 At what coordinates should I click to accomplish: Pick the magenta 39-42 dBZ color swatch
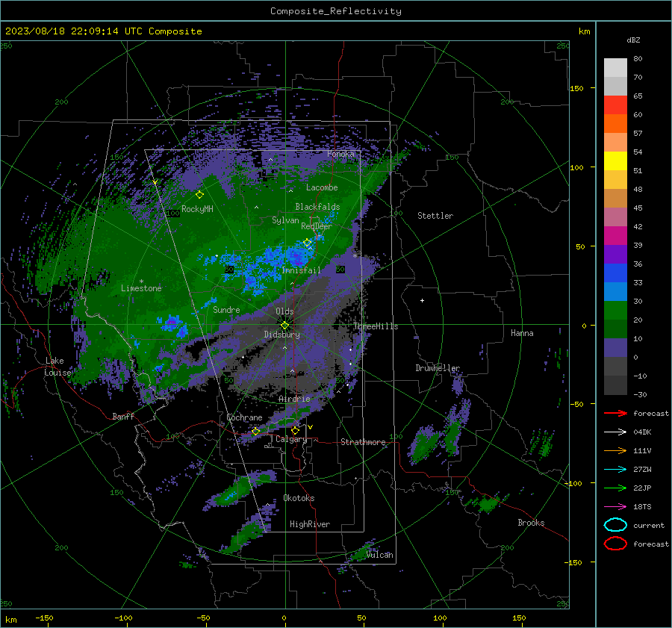click(x=615, y=236)
